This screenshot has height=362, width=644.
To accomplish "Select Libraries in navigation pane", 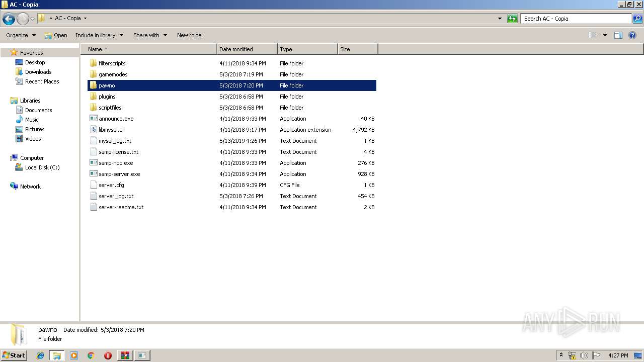I will click(30, 101).
